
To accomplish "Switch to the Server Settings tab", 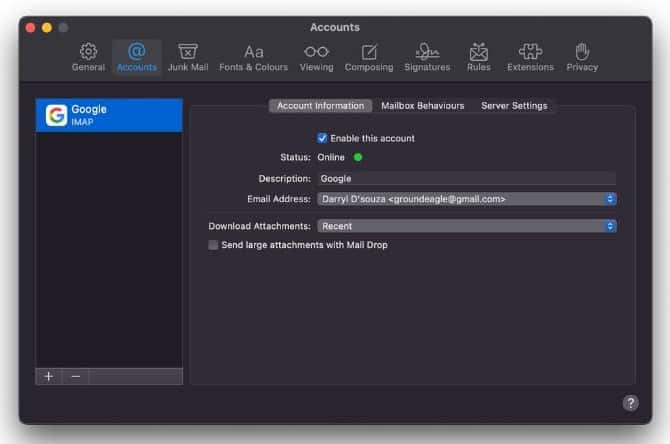I will click(514, 106).
